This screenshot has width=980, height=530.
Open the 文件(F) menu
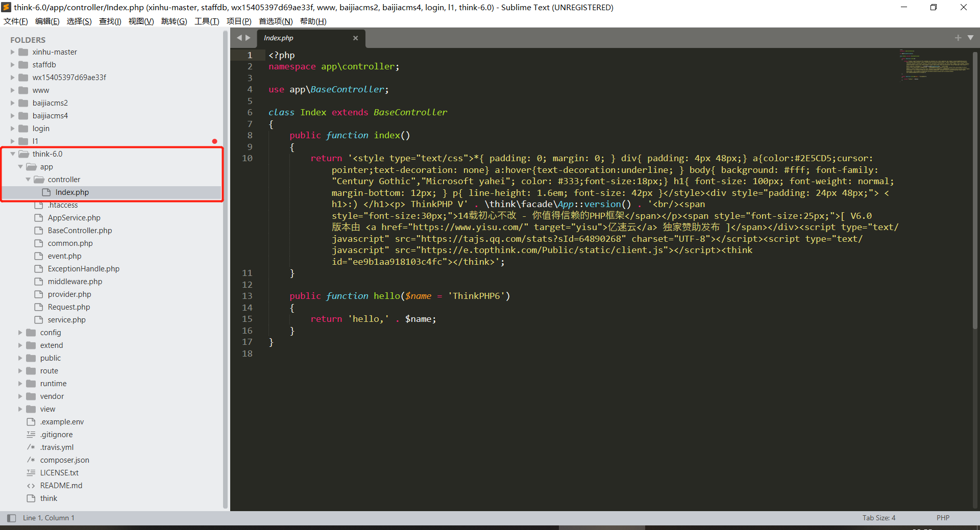16,21
